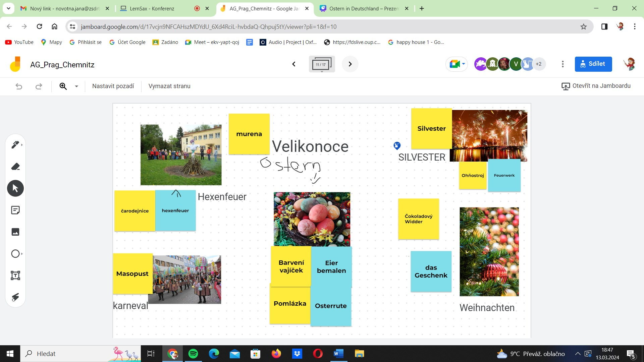The height and width of the screenshot is (362, 644).
Task: Click the collaborator avatar with letter V
Action: tap(516, 64)
